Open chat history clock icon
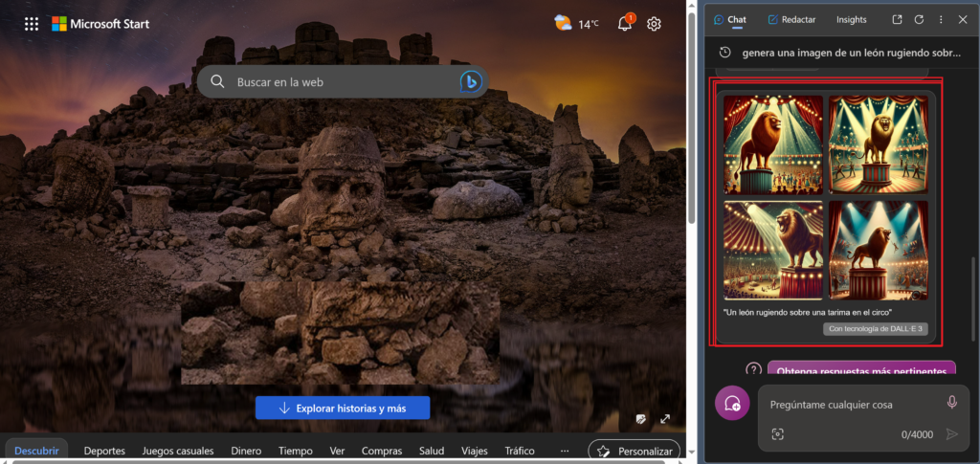 [x=725, y=53]
